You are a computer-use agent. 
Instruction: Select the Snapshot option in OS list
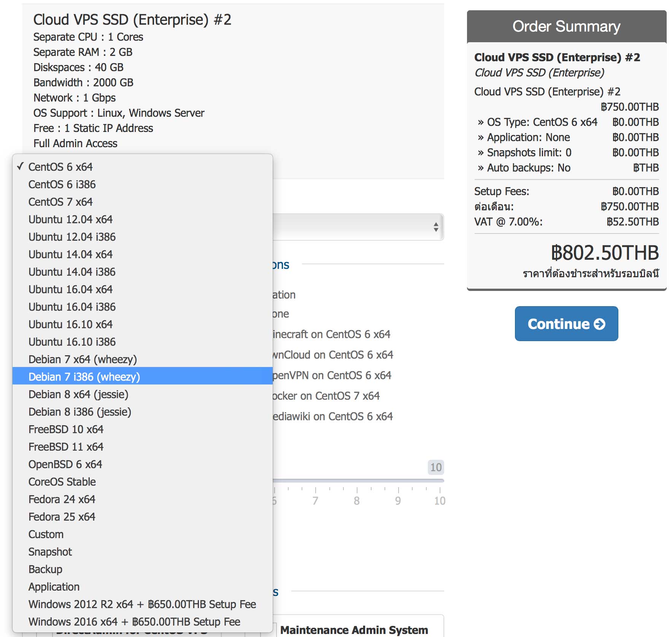[50, 552]
